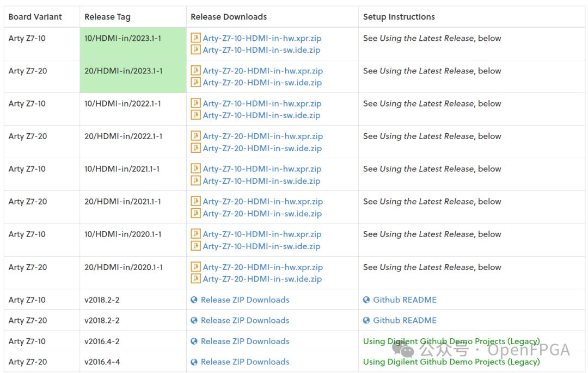Click zip icon for 2020.1 Arty-Z7-20 sw.ide file
588x373 pixels.
pyautogui.click(x=196, y=279)
